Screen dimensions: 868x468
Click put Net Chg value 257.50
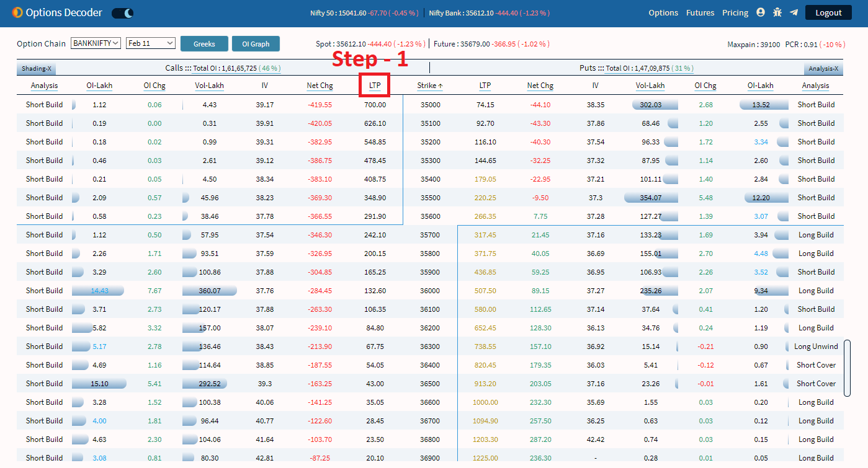[x=540, y=421]
